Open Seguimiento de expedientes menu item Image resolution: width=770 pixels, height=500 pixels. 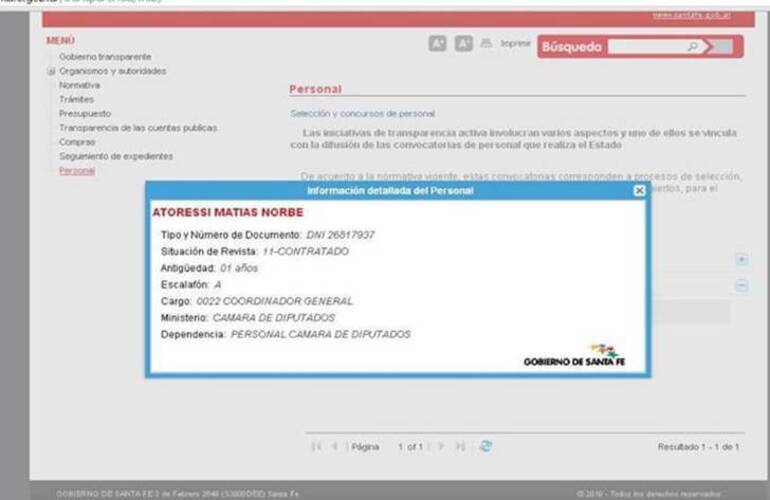(x=116, y=157)
